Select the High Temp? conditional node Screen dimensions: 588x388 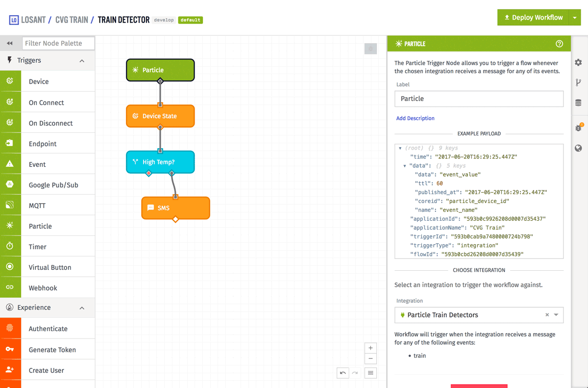[160, 162]
